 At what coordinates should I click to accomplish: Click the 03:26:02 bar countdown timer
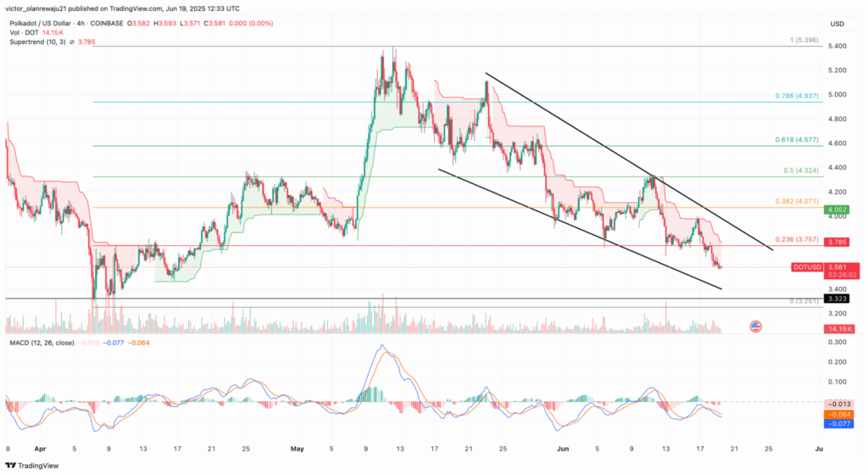pyautogui.click(x=842, y=275)
